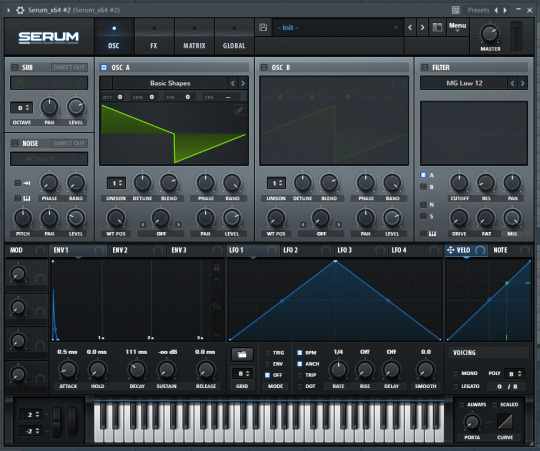This screenshot has height=451, width=540.
Task: Select next filter type arrow
Action: pos(522,83)
